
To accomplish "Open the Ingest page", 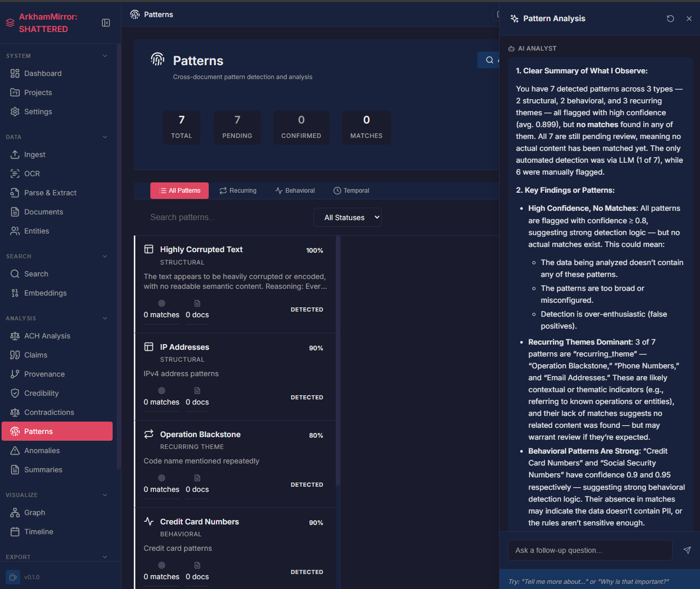I will coord(57,154).
